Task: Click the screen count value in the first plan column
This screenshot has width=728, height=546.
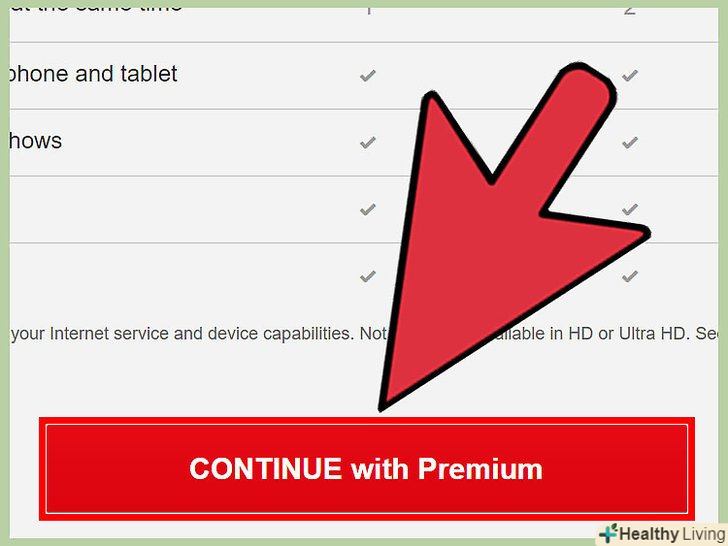Action: tap(368, 7)
